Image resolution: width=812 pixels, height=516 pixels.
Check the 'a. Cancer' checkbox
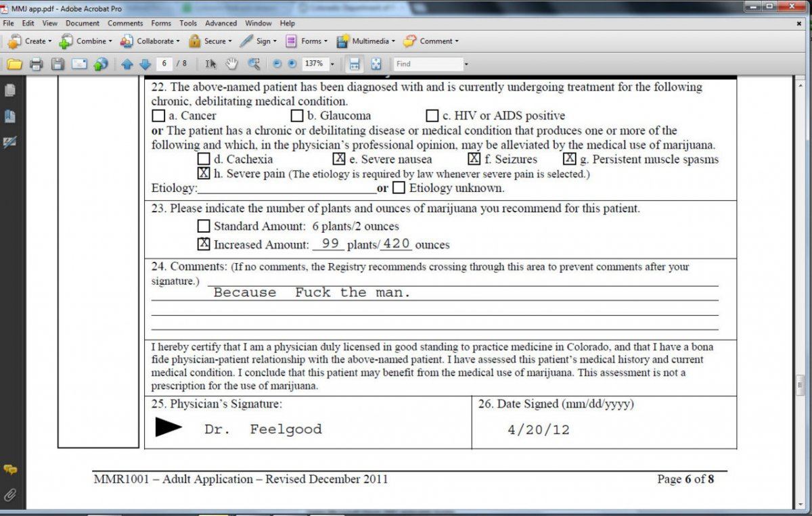click(x=158, y=116)
